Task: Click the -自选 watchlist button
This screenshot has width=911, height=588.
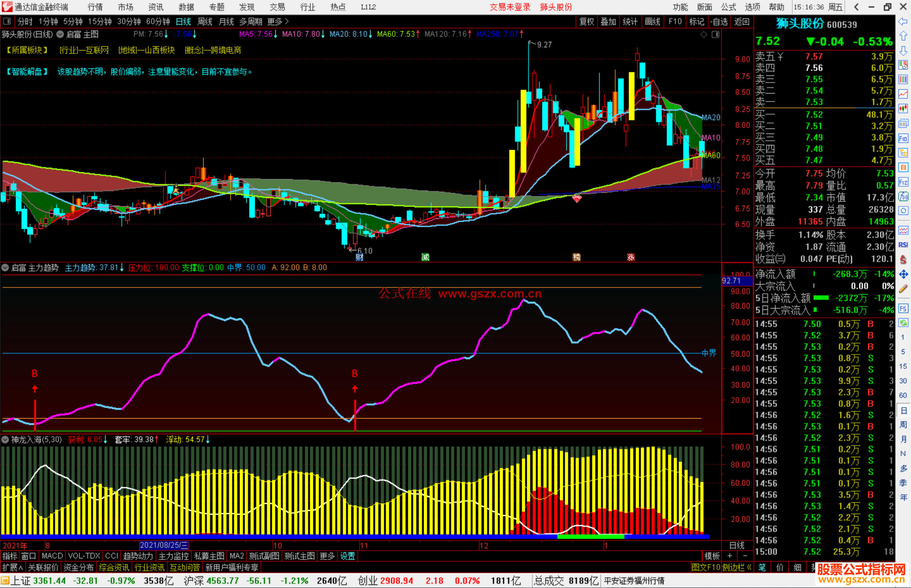Action: point(719,21)
